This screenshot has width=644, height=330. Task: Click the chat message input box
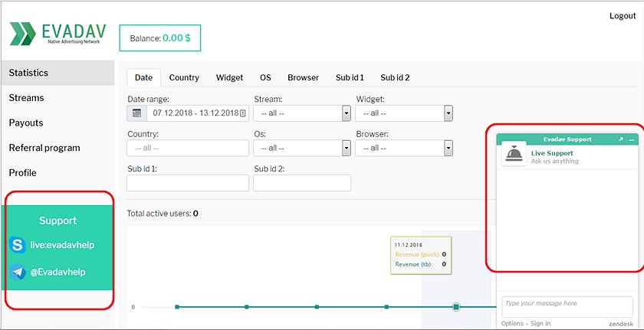pyautogui.click(x=567, y=307)
